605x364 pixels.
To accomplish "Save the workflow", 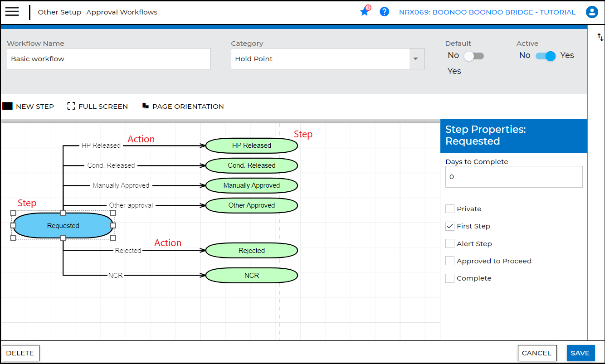I will (580, 353).
